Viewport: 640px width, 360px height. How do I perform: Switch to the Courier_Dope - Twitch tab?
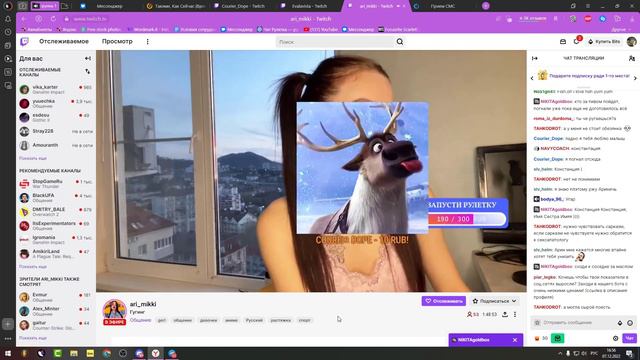[x=243, y=6]
